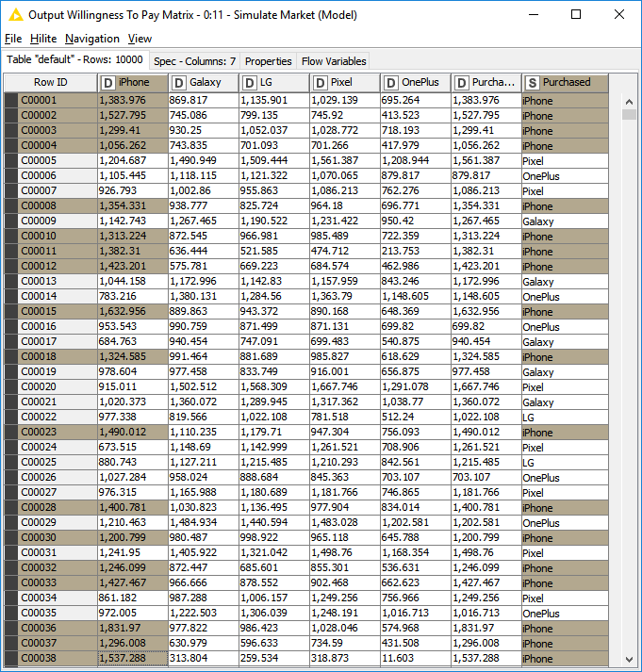Click iPhone cell 1,831.97 in iPhone column
The image size is (642, 672).
tap(133, 629)
